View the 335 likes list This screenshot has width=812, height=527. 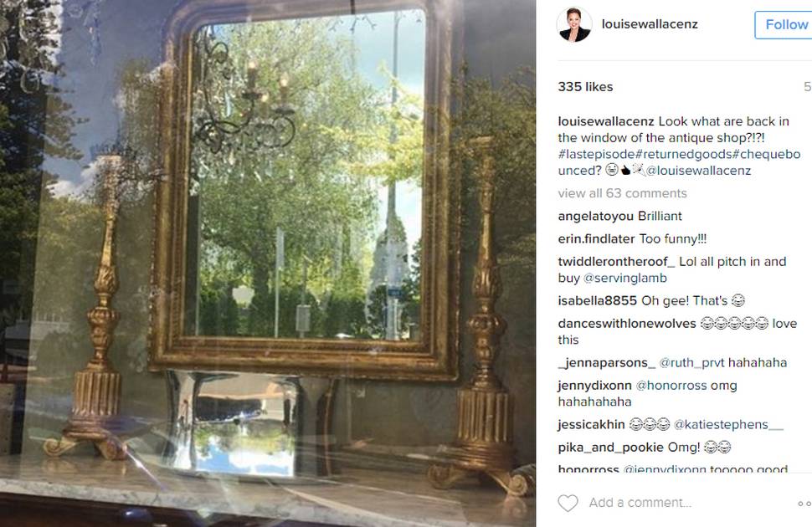click(585, 87)
